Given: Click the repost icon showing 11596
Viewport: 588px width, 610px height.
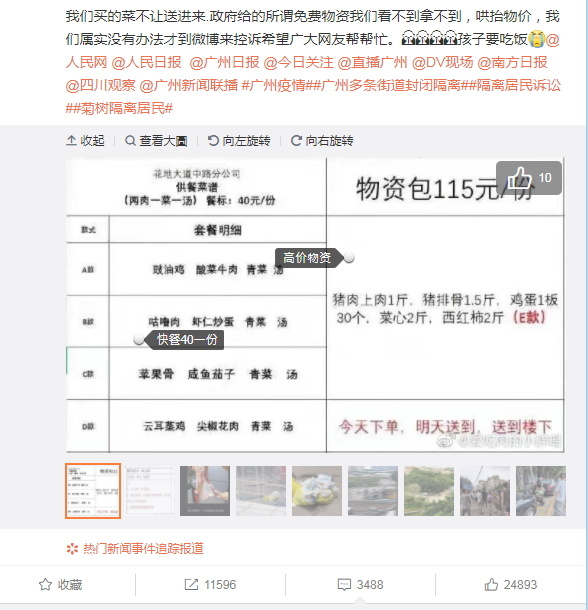Looking at the screenshot, I should click(191, 584).
